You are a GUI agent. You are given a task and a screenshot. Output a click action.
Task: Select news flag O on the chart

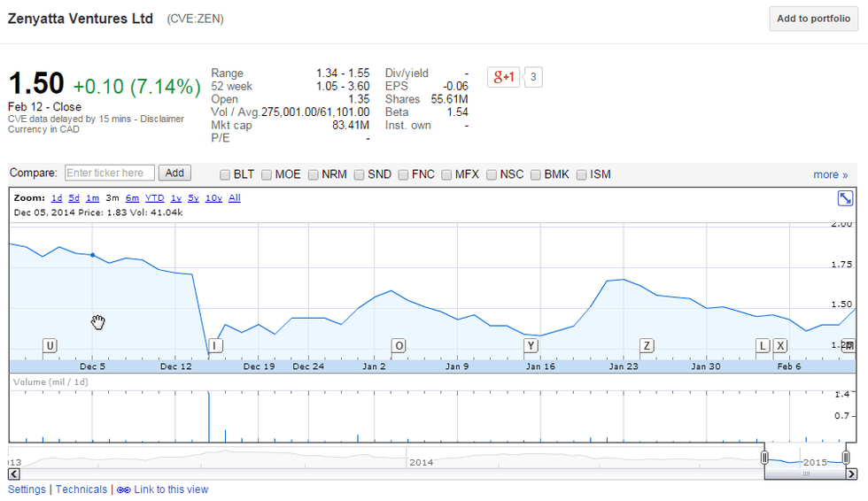click(399, 345)
